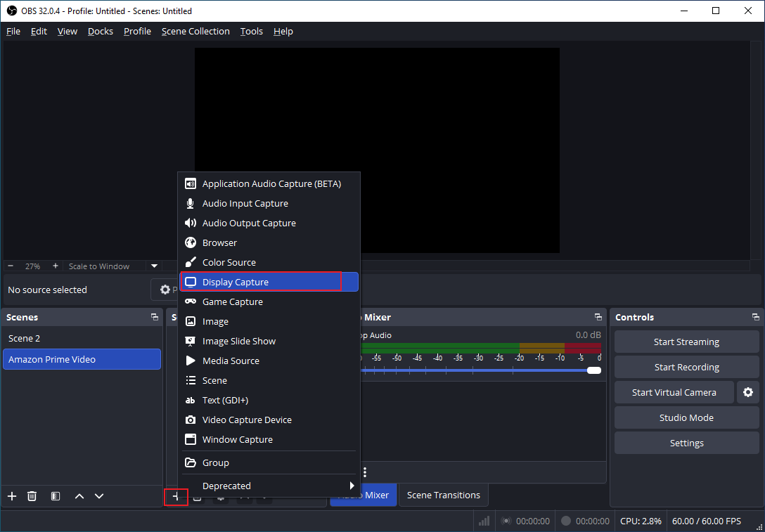This screenshot has height=532, width=765.
Task: Add a new scene with the plus icon
Action: tap(11, 496)
